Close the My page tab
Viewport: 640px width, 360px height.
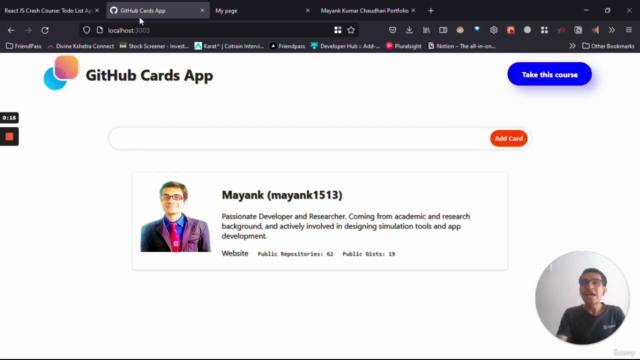(308, 11)
